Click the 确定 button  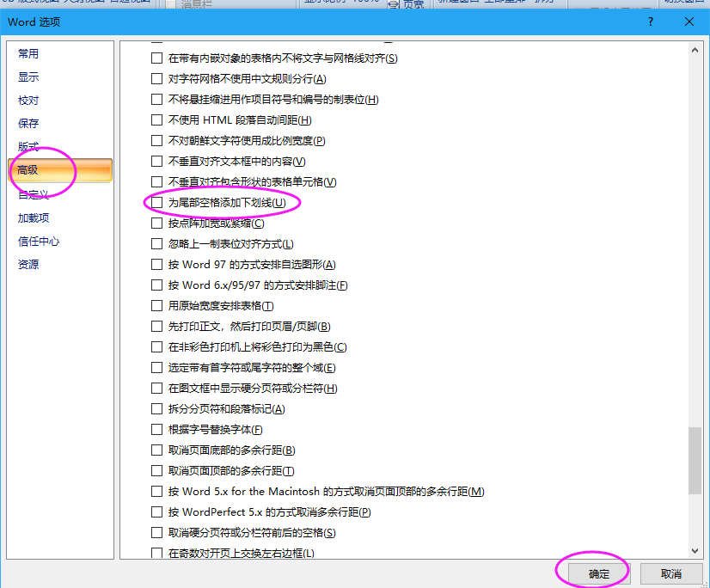[x=598, y=573]
